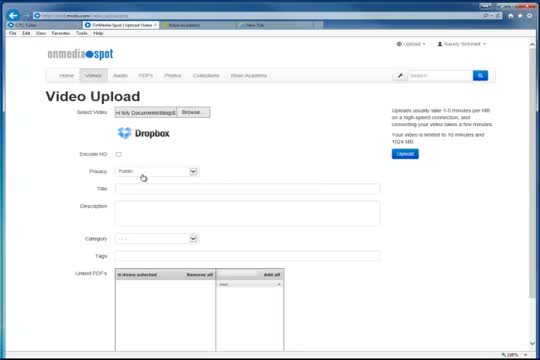Click the PDF filter field beside Add all
The image size is (540, 360).
[x=238, y=275]
